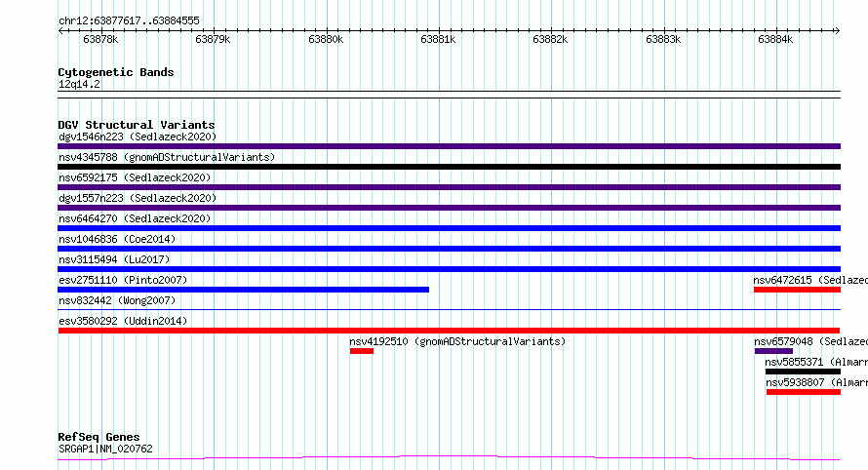The width and height of the screenshot is (868, 470).
Task: Open the dgv1557n223 (Sedlazeck2020) label
Action: click(138, 198)
